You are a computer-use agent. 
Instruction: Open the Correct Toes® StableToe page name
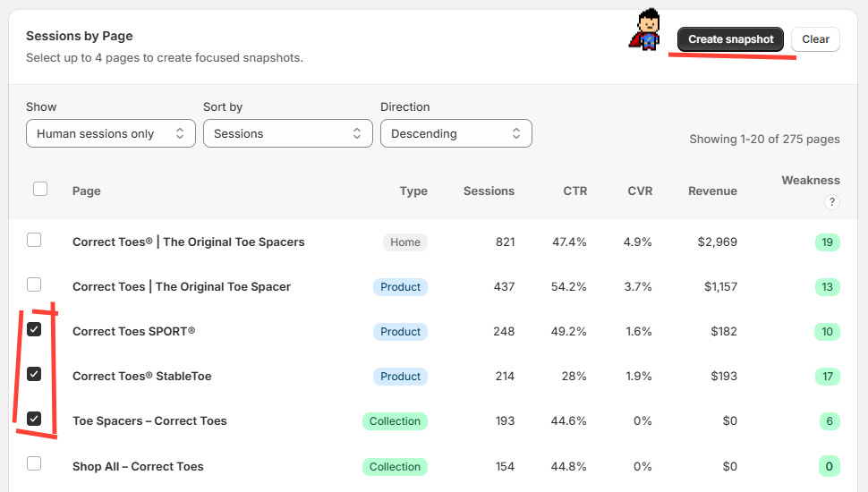(141, 377)
